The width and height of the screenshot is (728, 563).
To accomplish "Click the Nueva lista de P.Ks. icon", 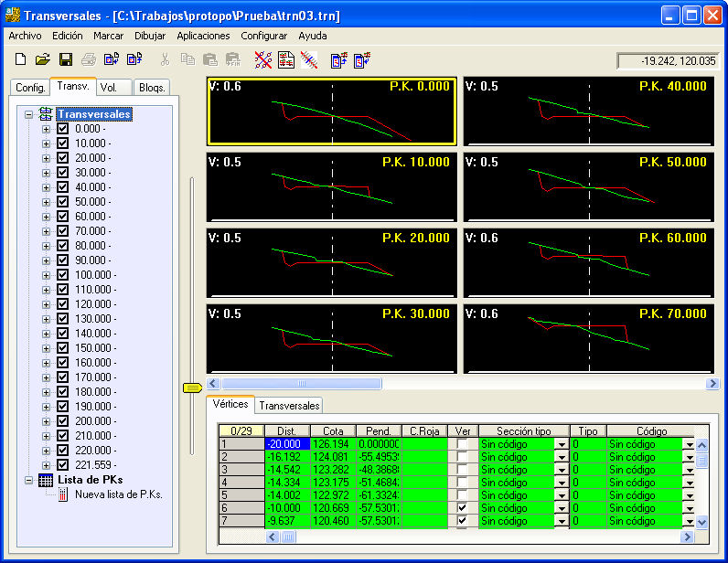I will tap(63, 494).
